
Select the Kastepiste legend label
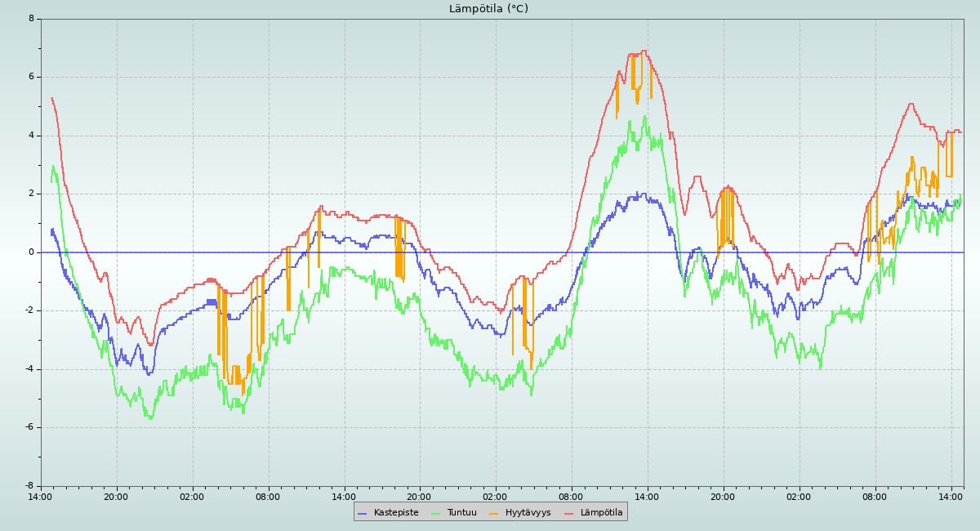396,513
